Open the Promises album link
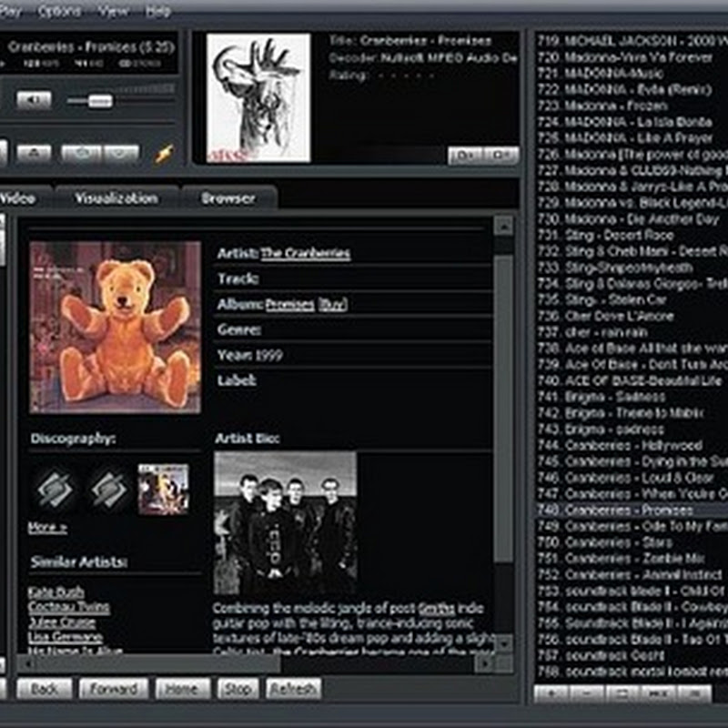The width and height of the screenshot is (728, 728). 289,305
